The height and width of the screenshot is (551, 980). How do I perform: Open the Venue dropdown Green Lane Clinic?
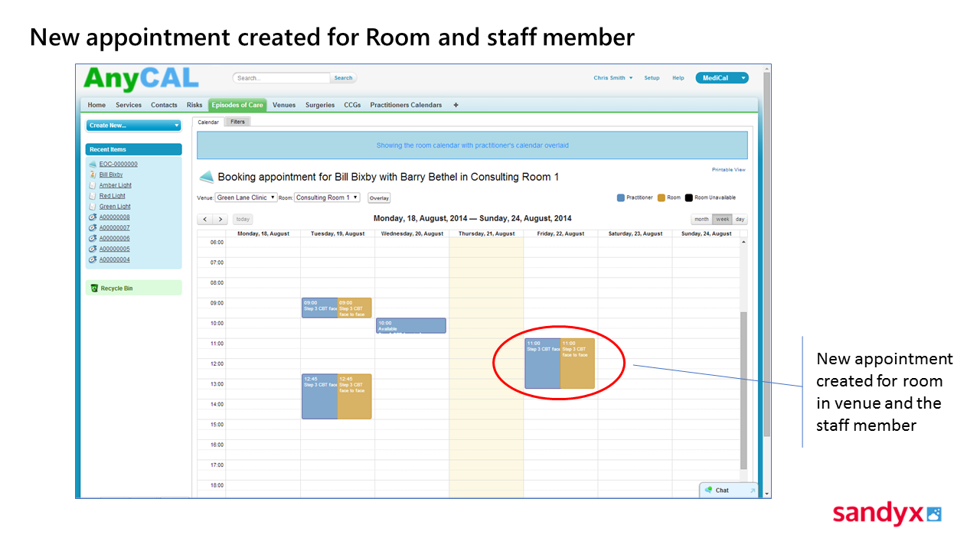click(246, 197)
